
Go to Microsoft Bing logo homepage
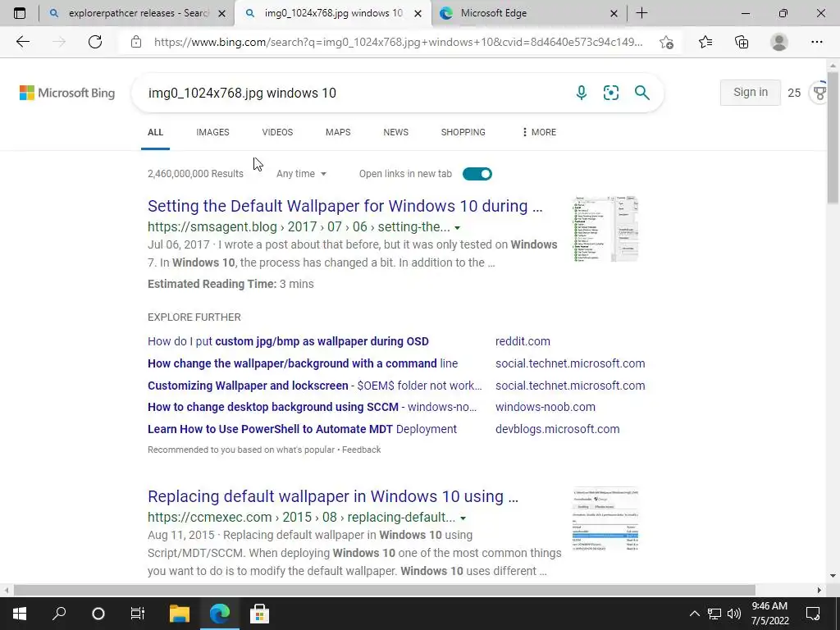click(67, 93)
